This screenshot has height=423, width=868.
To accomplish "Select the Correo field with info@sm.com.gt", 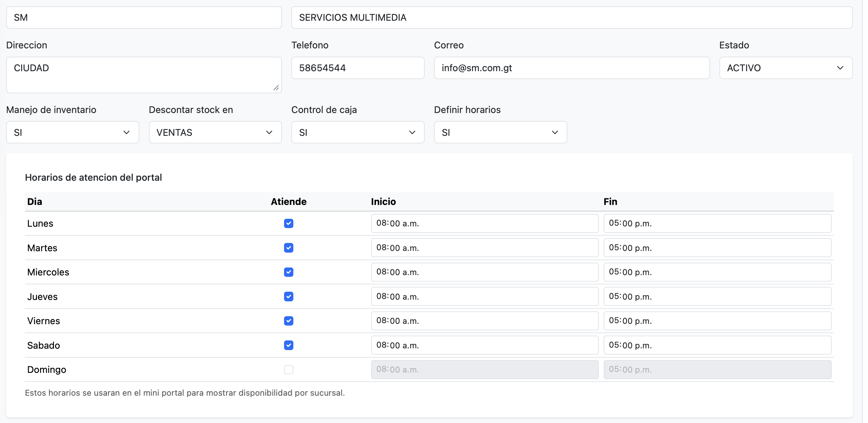I will [x=572, y=68].
